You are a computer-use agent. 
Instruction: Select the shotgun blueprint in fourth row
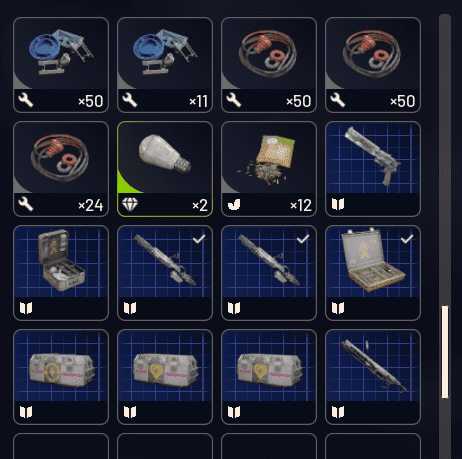(373, 377)
